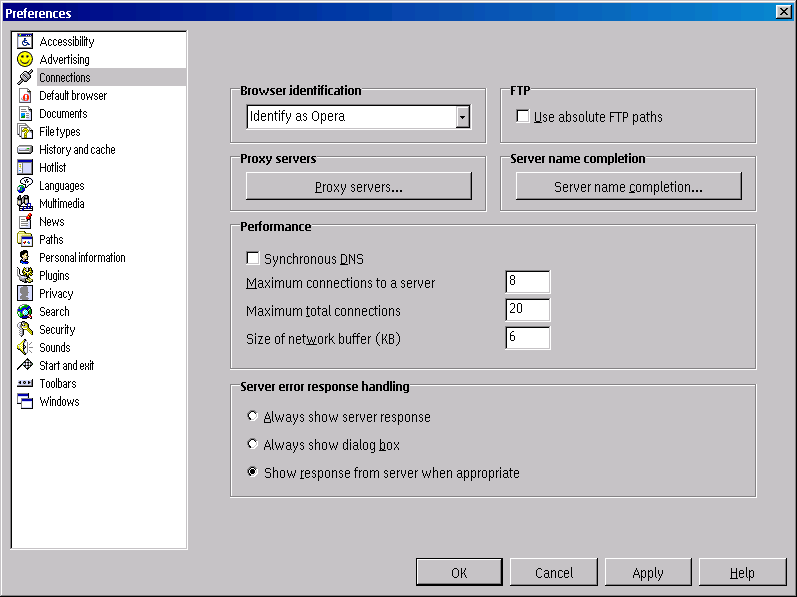
Task: Select the Start and exit label
Action: [x=67, y=366]
